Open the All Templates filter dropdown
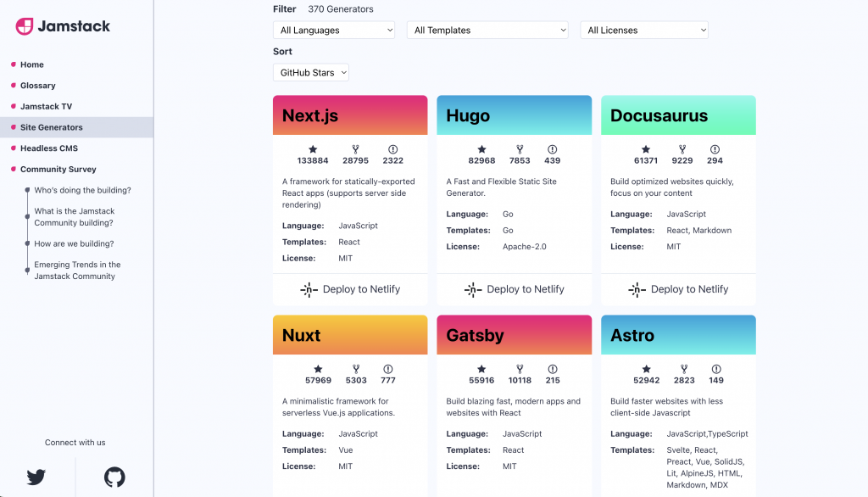 [487, 30]
